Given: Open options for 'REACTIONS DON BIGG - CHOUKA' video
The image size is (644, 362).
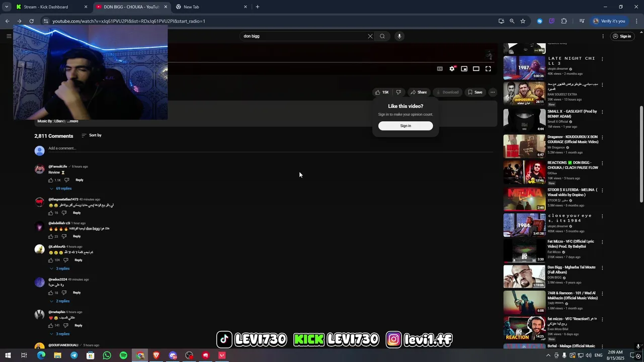Looking at the screenshot, I should click(602, 163).
